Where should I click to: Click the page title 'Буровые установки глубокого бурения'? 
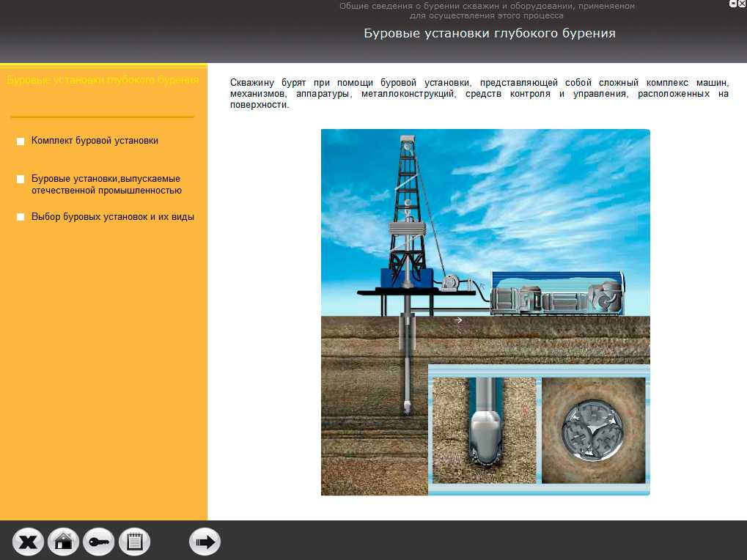click(490, 33)
